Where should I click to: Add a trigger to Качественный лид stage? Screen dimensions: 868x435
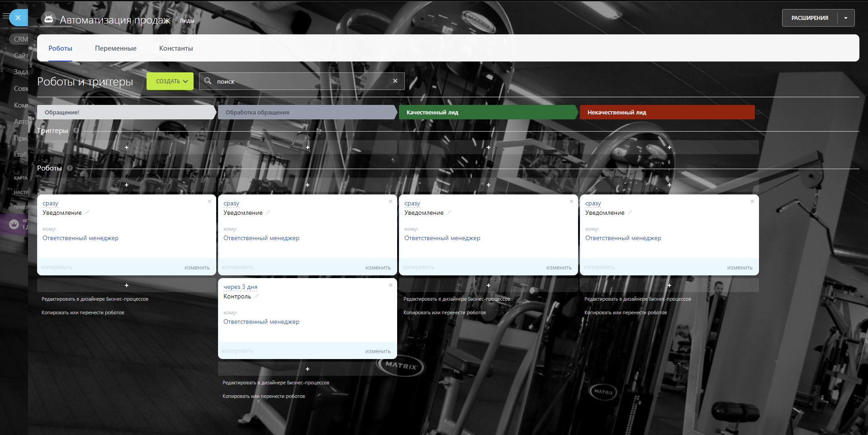(x=489, y=147)
